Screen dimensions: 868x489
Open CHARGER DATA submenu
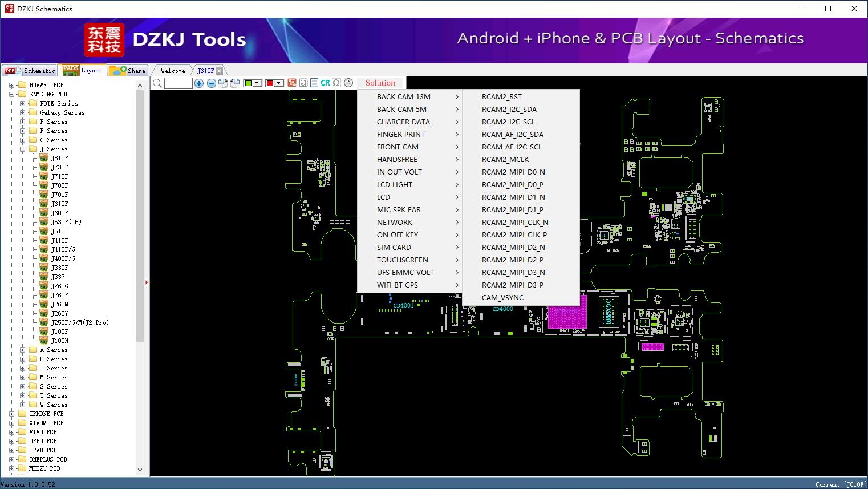point(409,122)
